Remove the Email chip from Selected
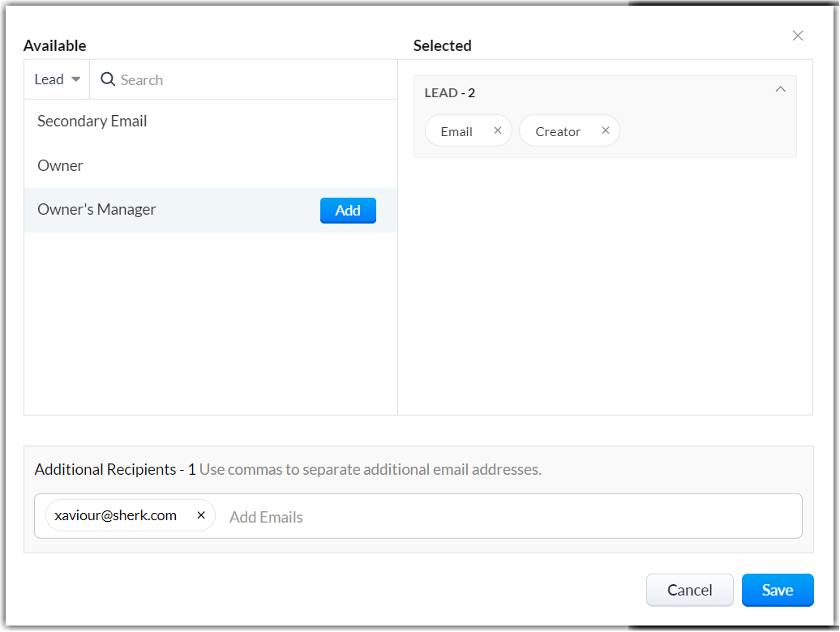The width and height of the screenshot is (840, 632). (498, 130)
